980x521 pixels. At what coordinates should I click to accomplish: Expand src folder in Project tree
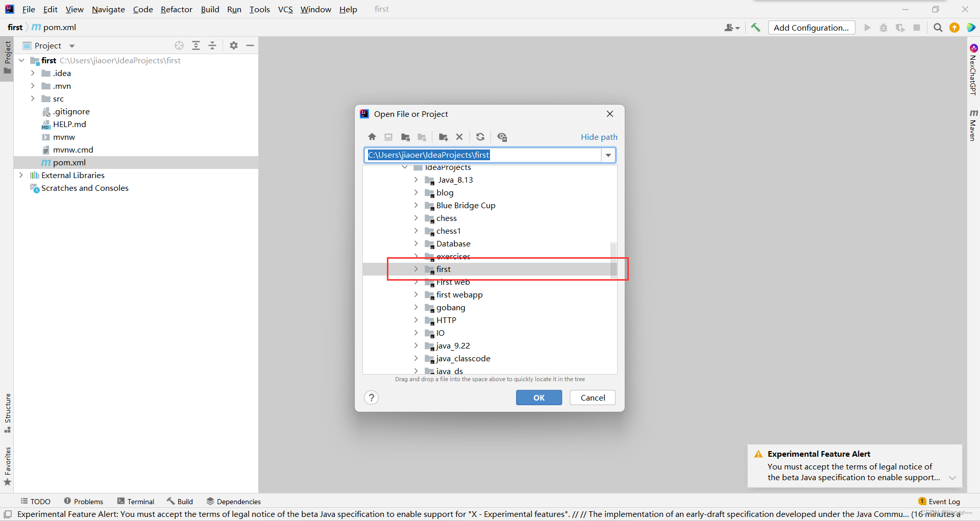pyautogui.click(x=33, y=98)
